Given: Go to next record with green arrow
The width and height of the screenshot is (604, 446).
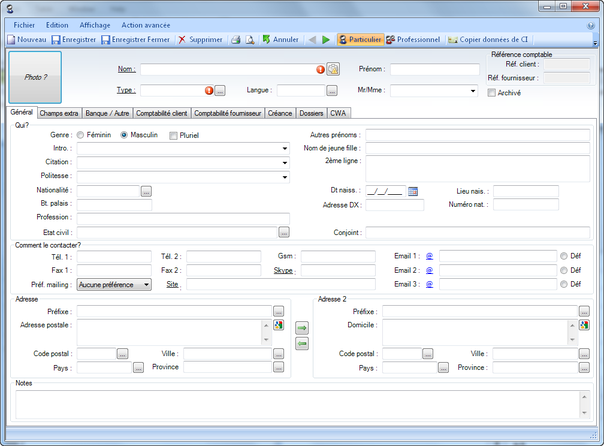Looking at the screenshot, I should pos(326,40).
